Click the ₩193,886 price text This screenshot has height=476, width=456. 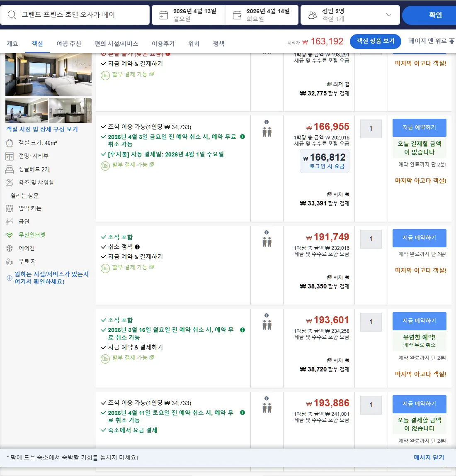point(328,403)
